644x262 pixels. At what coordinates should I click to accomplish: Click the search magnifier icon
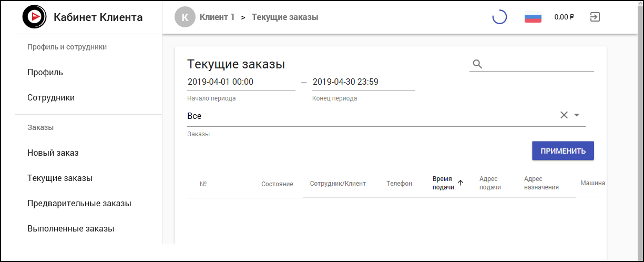[x=477, y=64]
